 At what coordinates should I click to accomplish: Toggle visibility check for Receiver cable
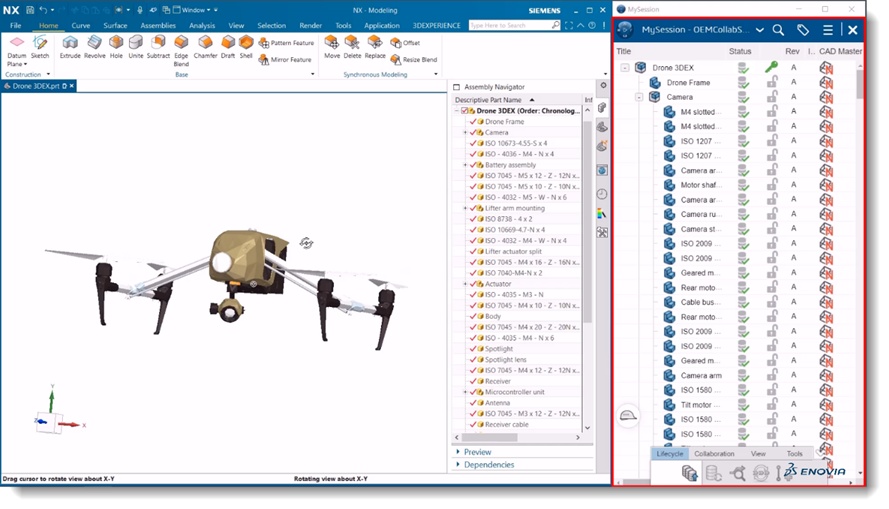coord(473,424)
